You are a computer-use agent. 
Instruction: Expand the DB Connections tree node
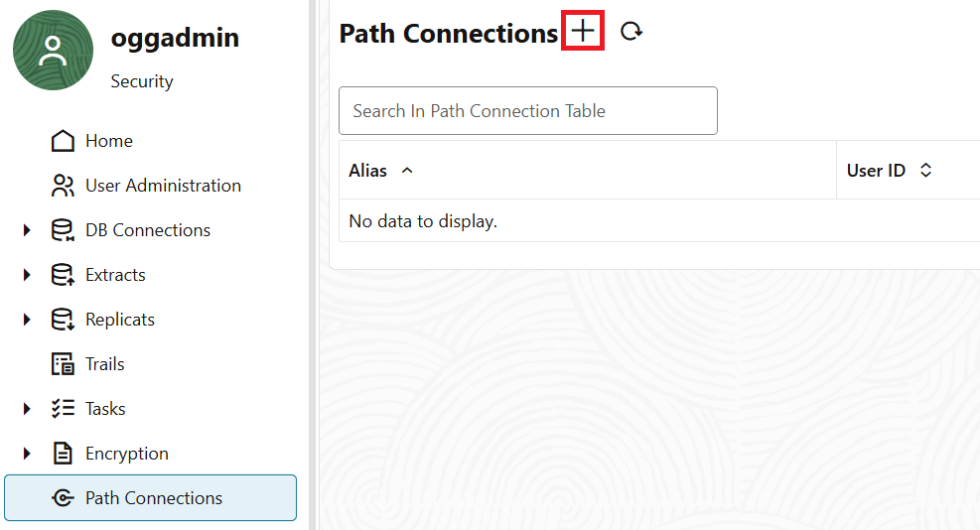(x=27, y=230)
